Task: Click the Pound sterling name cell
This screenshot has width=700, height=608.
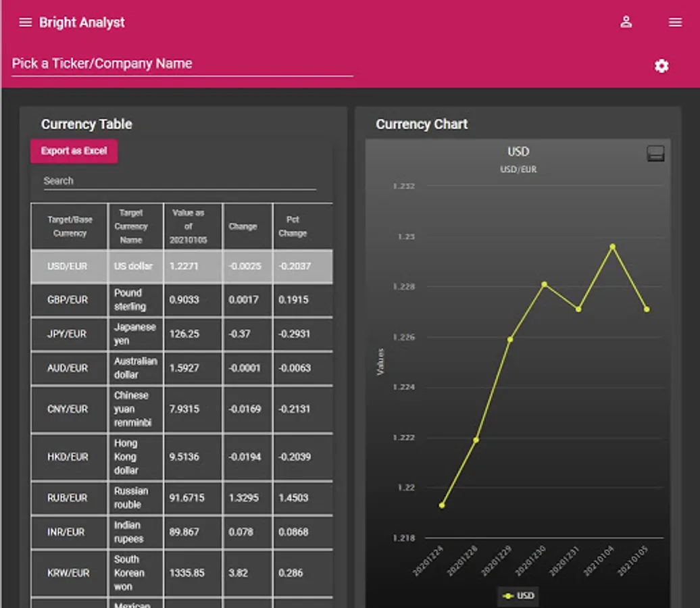Action: point(136,300)
